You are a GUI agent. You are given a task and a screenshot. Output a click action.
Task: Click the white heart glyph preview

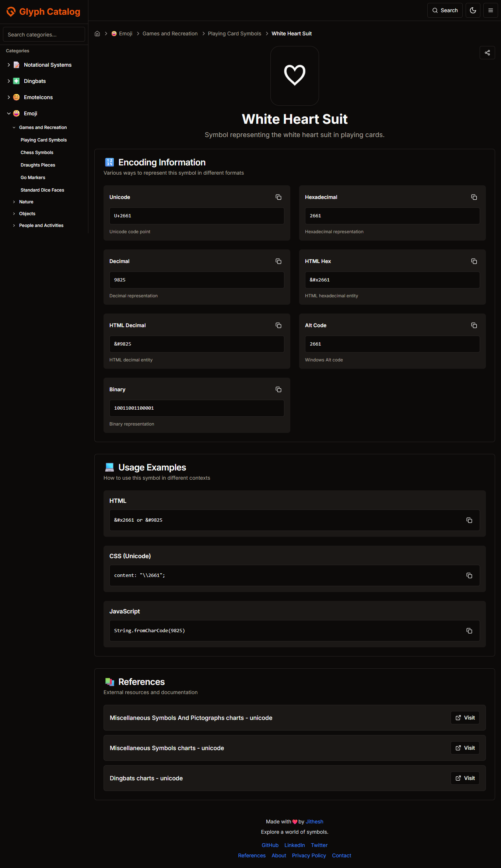click(x=295, y=76)
